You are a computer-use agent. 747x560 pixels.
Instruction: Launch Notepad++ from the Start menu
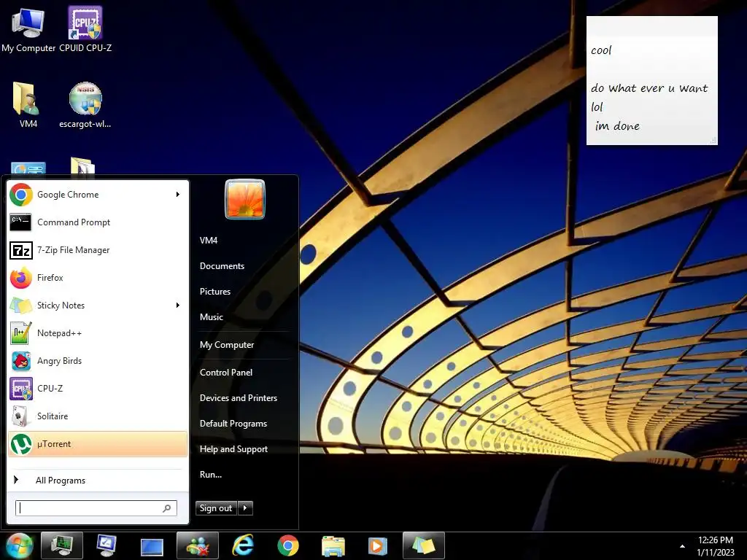point(98,332)
